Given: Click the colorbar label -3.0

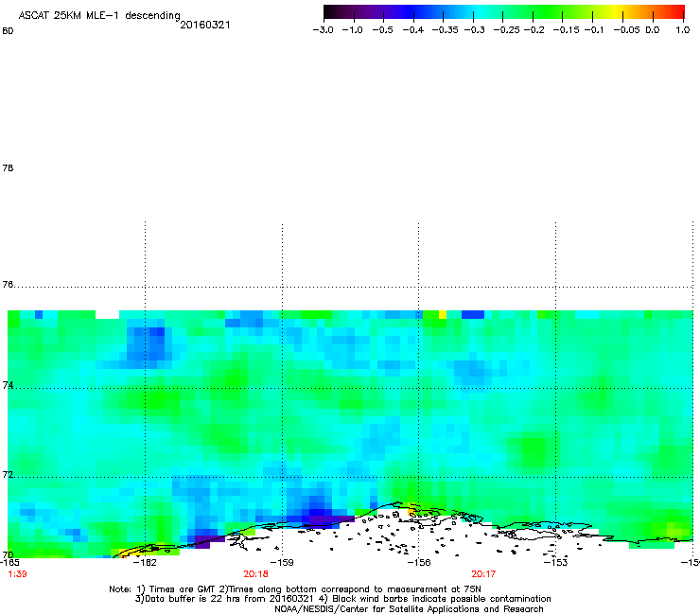Looking at the screenshot, I should 323,30.
